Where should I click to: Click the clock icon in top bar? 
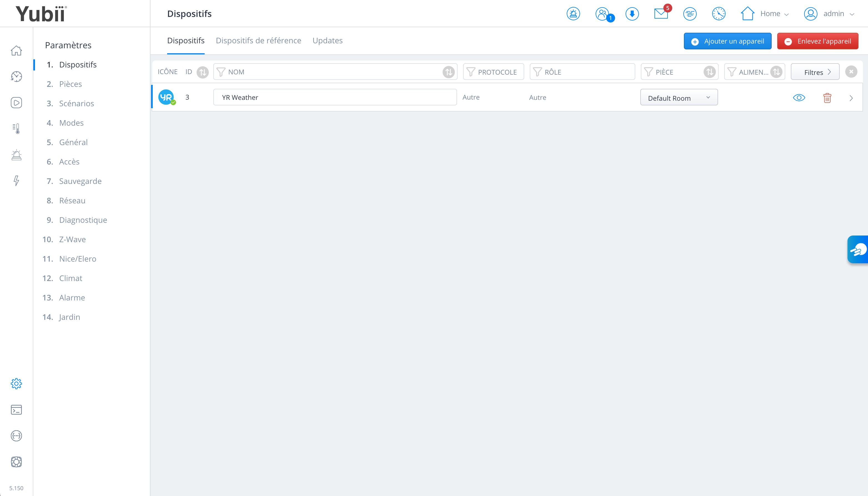(x=719, y=14)
